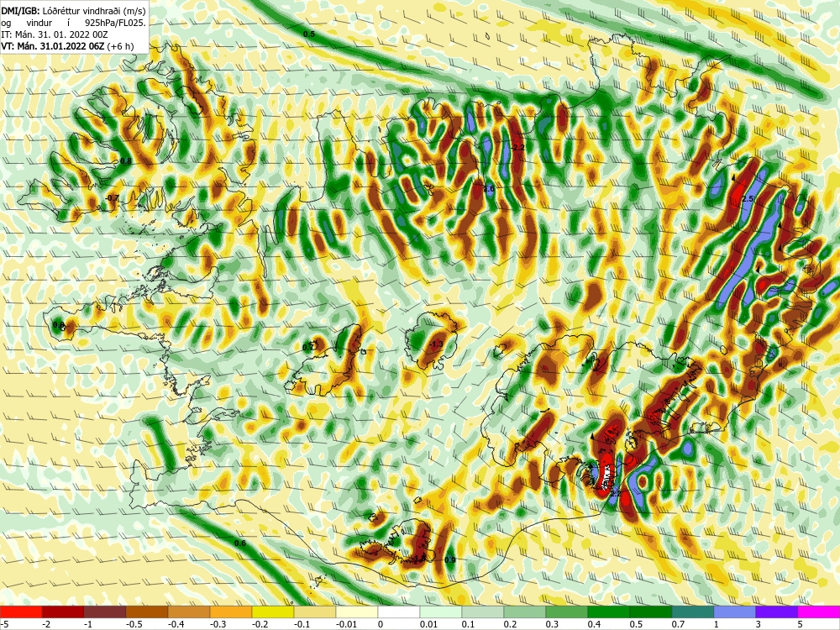Click the 'VT: Mán. 31.01.2022 06Z' valid time

(x=53, y=46)
